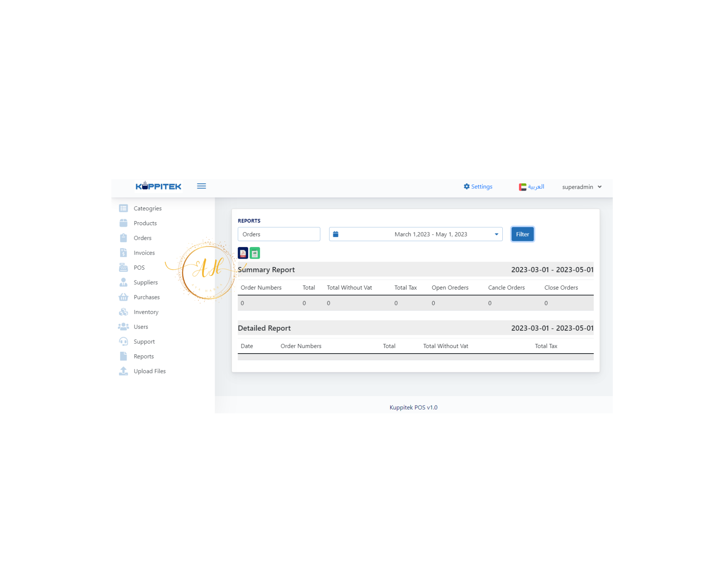728x582 pixels.
Task: Click the Purchases basket icon
Action: (x=123, y=297)
